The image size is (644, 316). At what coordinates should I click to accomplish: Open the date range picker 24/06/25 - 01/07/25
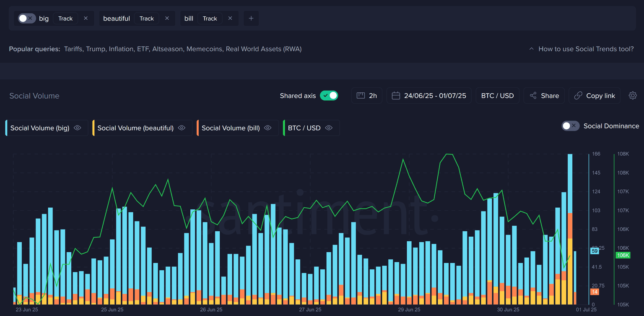[429, 96]
